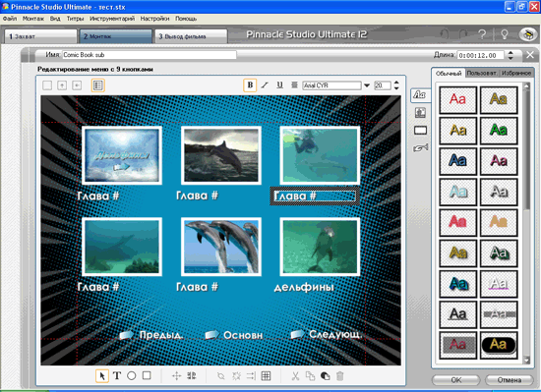Image resolution: width=541 pixels, height=392 pixels.
Task: Select the red Aa text style swatch
Action: 457,99
